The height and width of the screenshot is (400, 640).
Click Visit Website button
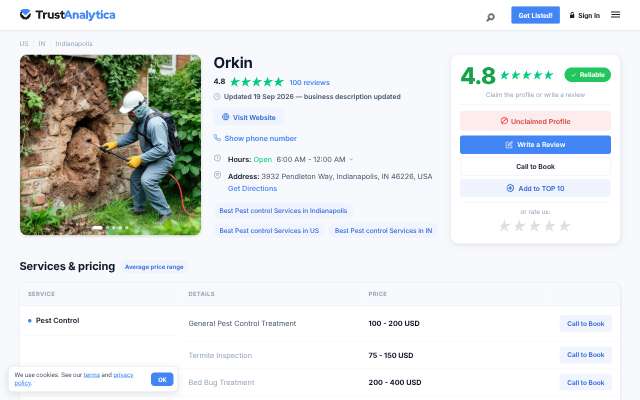[249, 118]
